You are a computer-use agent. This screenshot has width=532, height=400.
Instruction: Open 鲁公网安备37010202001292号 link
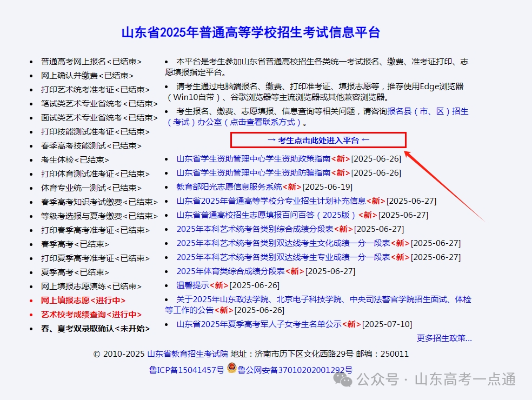click(295, 370)
